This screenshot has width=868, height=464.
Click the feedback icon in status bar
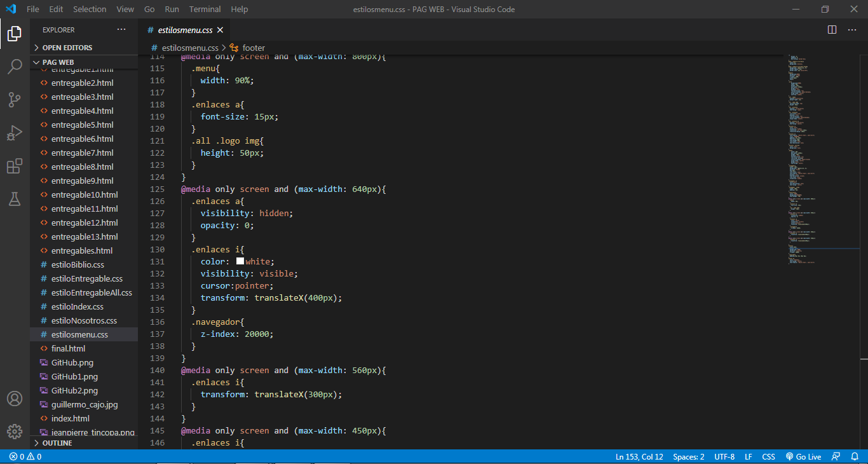point(836,456)
